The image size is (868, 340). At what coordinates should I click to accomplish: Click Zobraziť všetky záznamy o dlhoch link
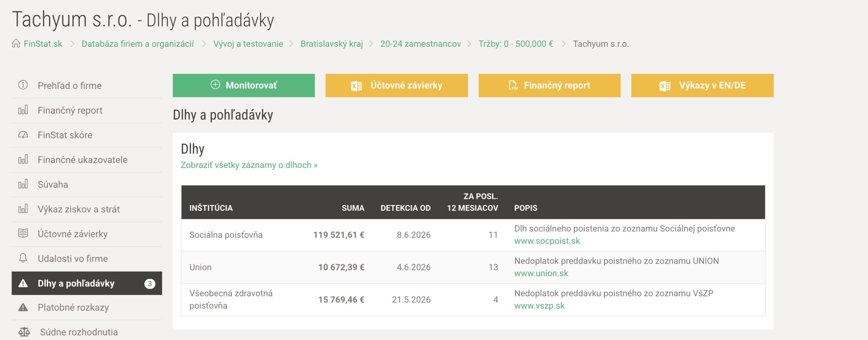tap(249, 165)
